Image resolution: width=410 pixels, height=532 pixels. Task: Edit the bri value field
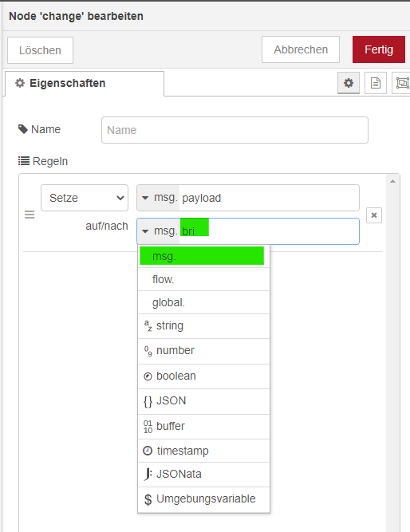(269, 231)
